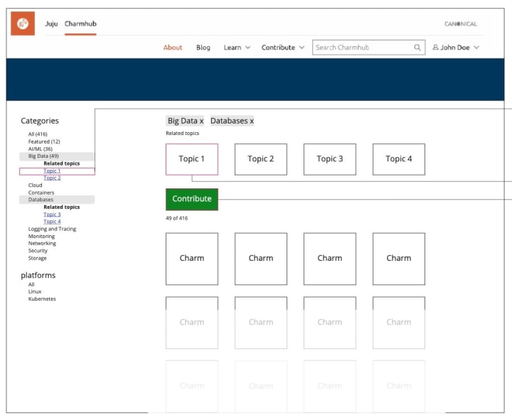Image resolution: width=512 pixels, height=420 pixels.
Task: Click the orange Juju logo icon
Action: pos(23,23)
